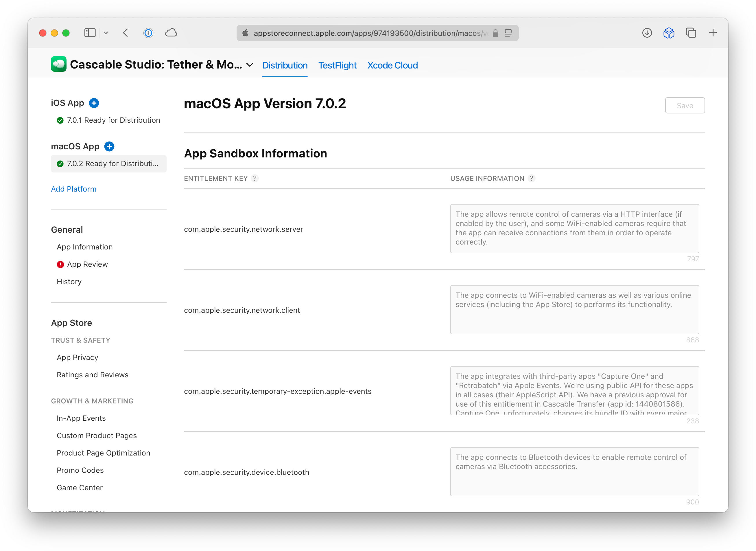
Task: Click the Entitlement Key help question mark
Action: pos(255,179)
